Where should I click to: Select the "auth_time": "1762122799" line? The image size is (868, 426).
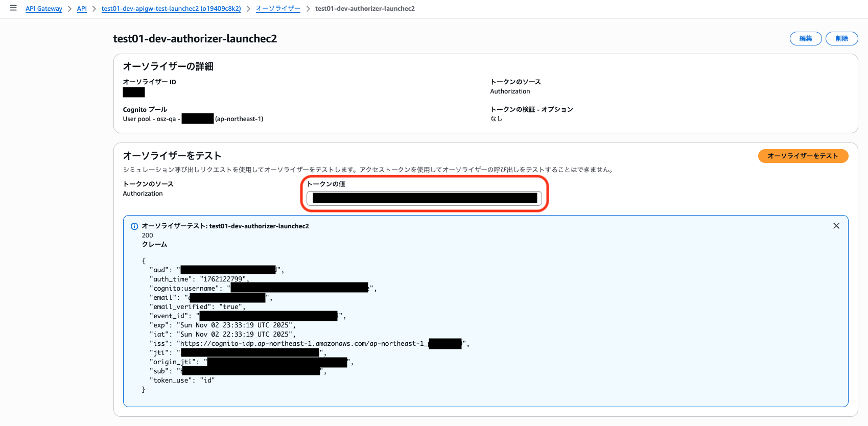pyautogui.click(x=199, y=279)
